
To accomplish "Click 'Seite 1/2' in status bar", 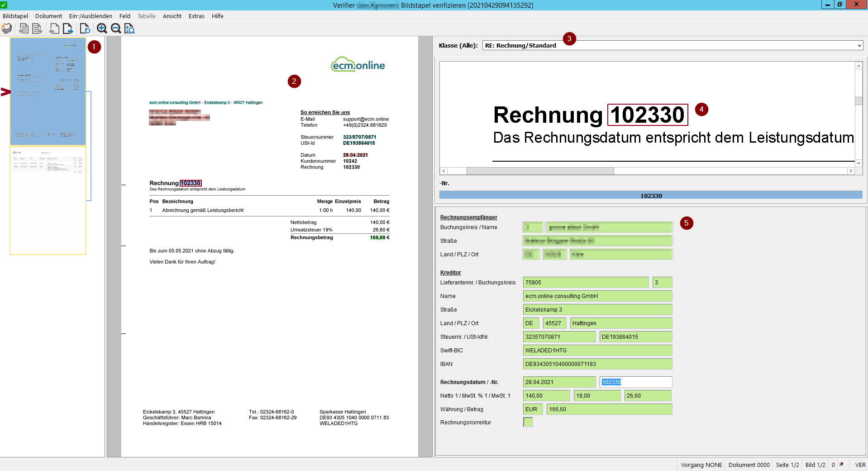I will 787,465.
